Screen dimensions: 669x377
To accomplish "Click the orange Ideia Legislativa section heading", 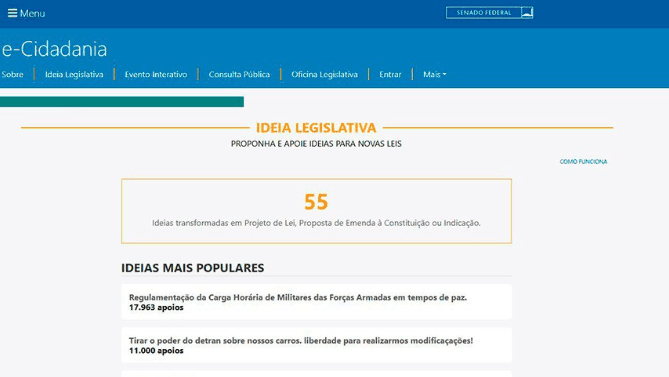I will (316, 128).
